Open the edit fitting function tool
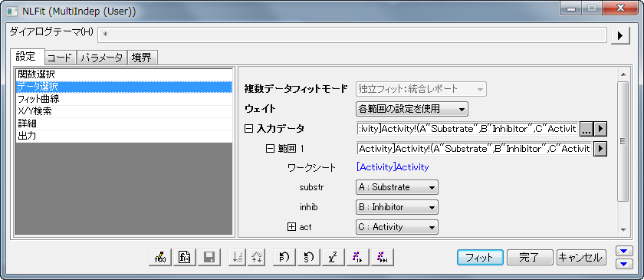This screenshot has height=280, width=644. (x=159, y=258)
